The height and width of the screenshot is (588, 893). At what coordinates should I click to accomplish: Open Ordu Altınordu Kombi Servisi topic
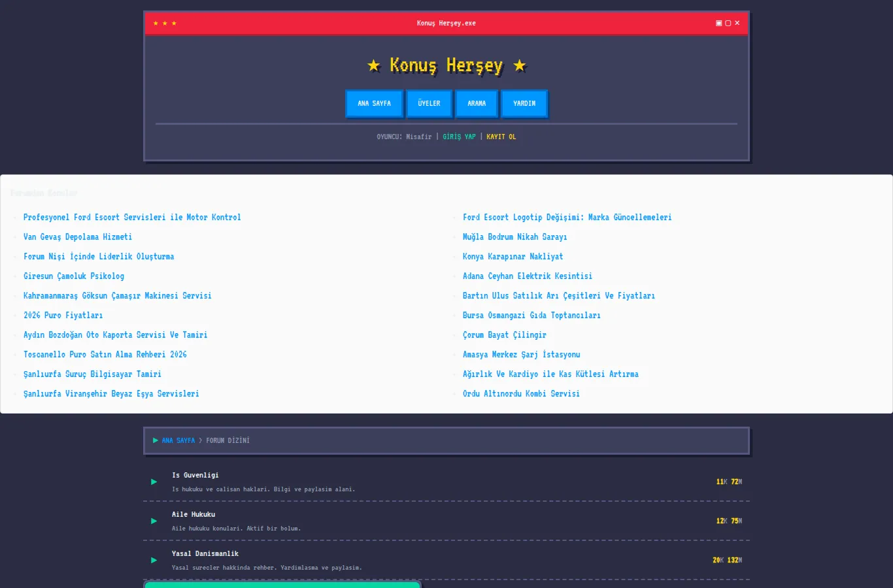[521, 394]
